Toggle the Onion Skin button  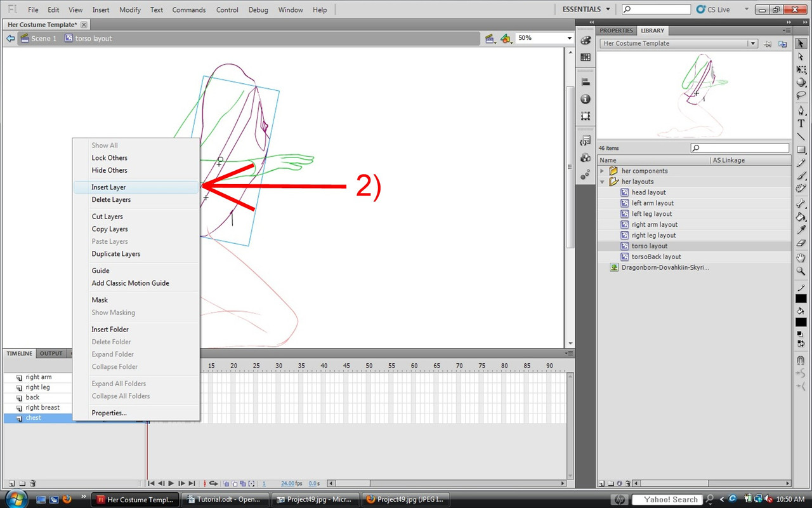point(226,484)
